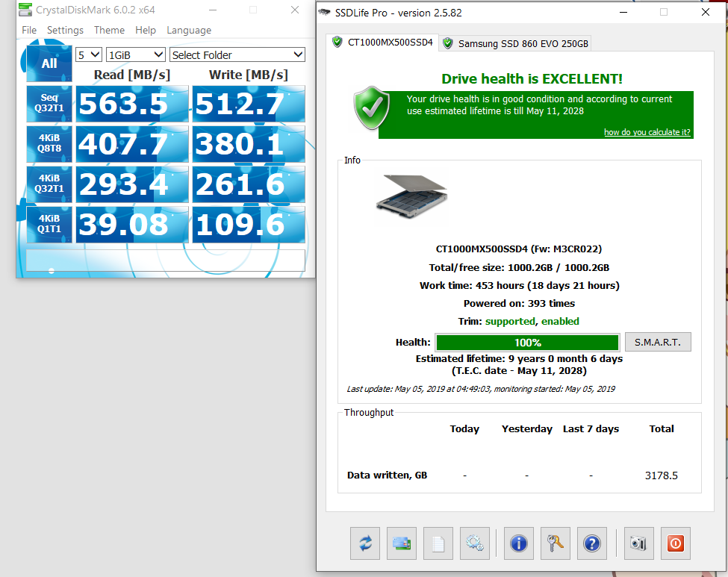The image size is (728, 577).
Task: Click the credit cards purchase icon
Action: tap(402, 543)
